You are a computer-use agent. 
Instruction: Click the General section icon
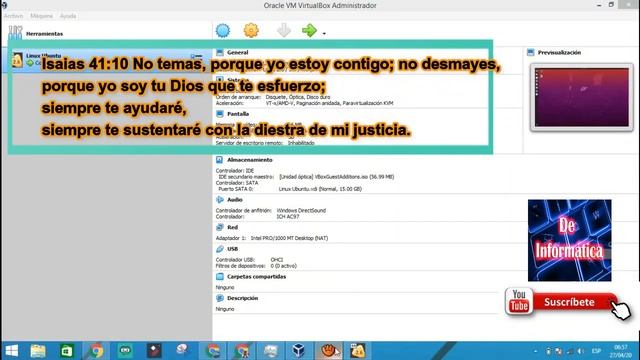tap(220, 52)
